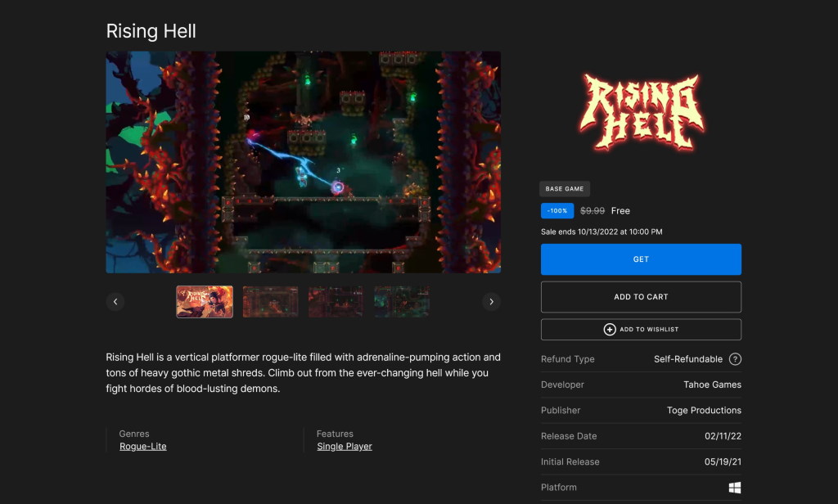Click the GET button
Screen dimensions: 838x504
[x=641, y=259]
